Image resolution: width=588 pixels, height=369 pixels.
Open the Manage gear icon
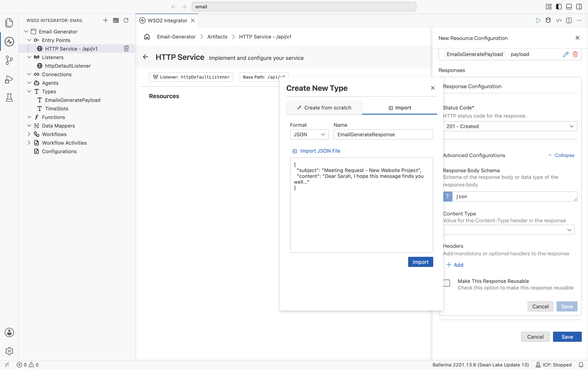tap(9, 351)
